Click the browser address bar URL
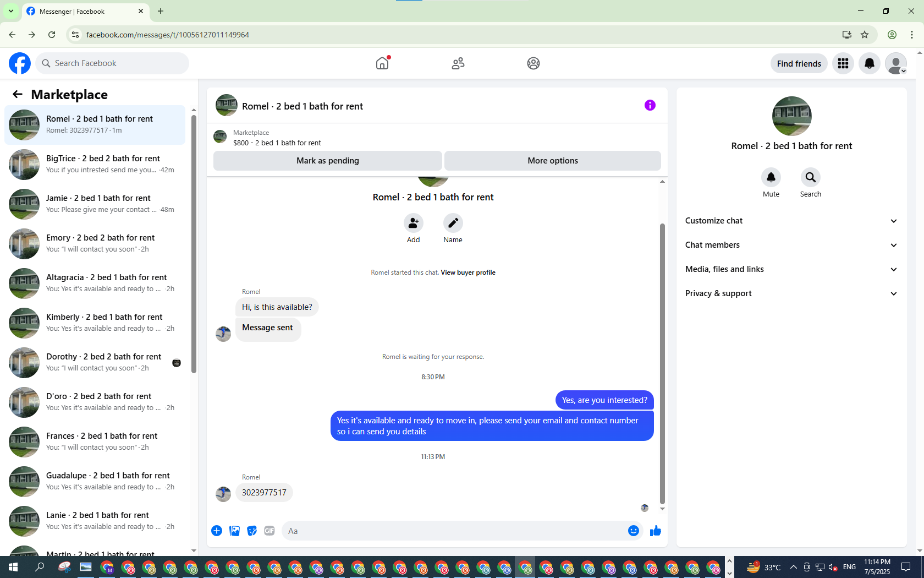Viewport: 924px width, 578px height. pos(168,35)
